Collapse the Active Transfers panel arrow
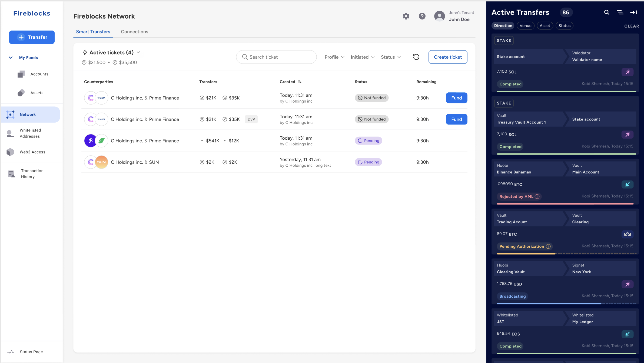This screenshot has height=363, width=644. point(633,12)
